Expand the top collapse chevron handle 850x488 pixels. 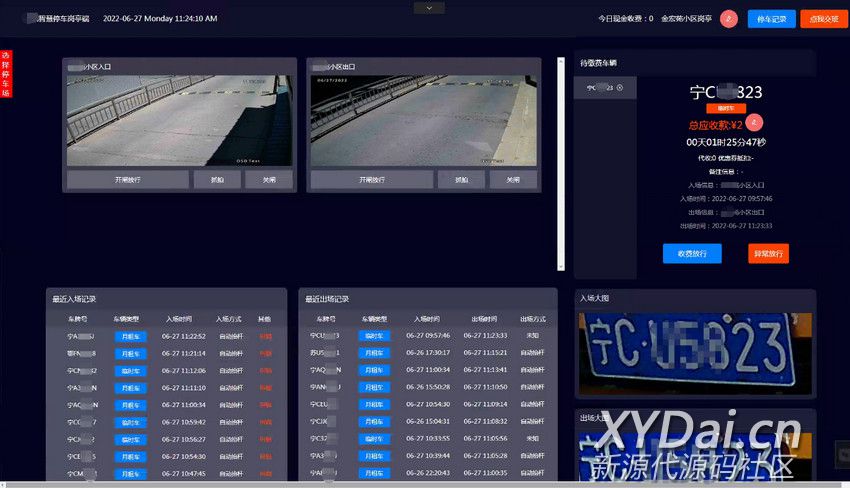pyautogui.click(x=429, y=7)
